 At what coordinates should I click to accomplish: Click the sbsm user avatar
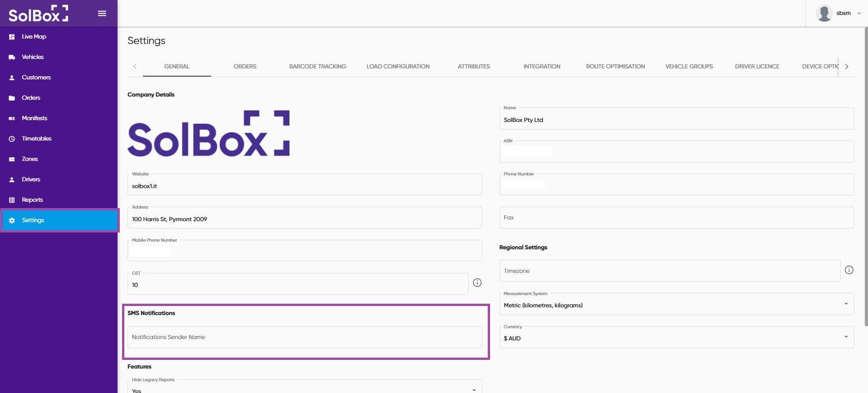(x=824, y=13)
